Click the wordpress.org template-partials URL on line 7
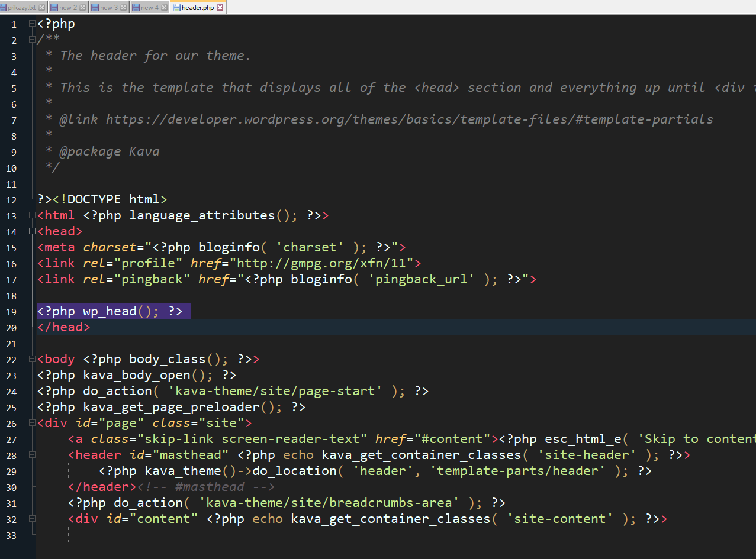Image resolution: width=756 pixels, height=559 pixels. (x=408, y=119)
